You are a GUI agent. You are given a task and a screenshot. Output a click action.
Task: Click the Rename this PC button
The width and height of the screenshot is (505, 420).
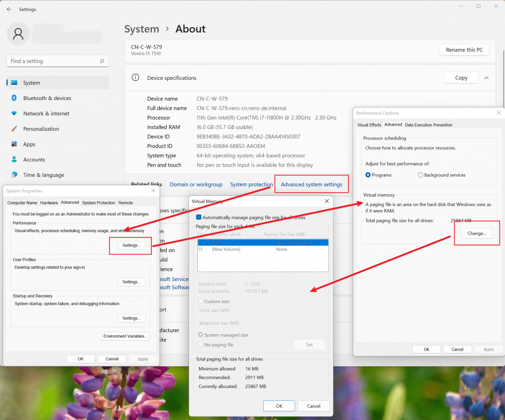(464, 50)
